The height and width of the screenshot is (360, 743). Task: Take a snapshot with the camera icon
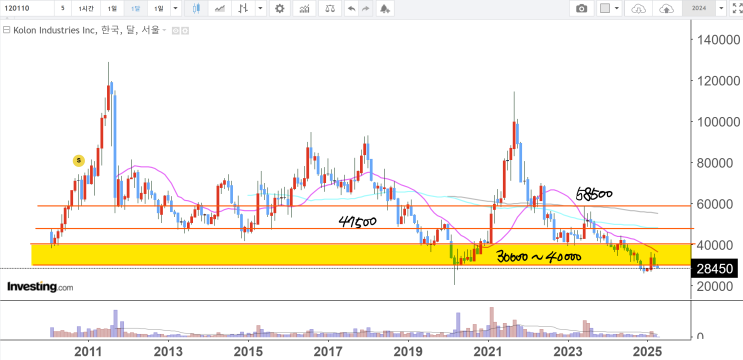pyautogui.click(x=581, y=9)
